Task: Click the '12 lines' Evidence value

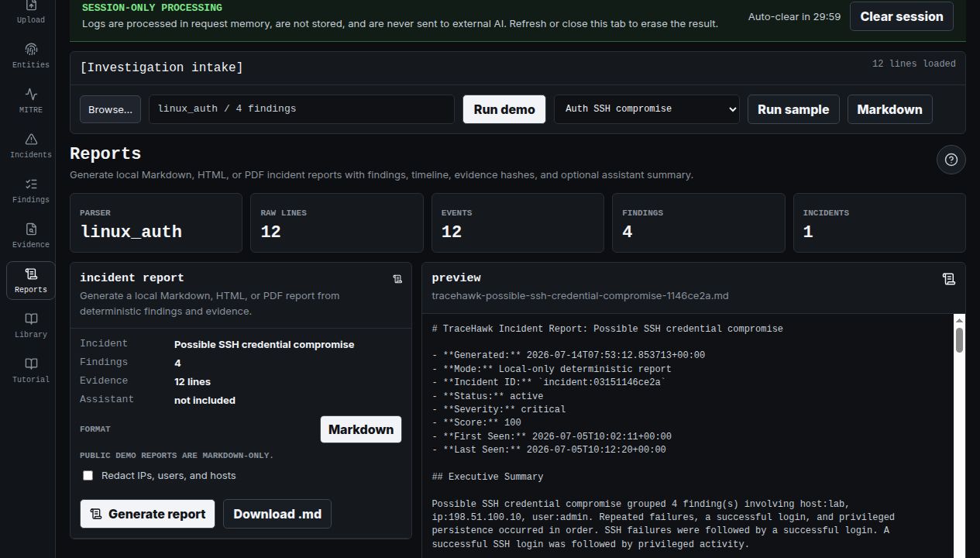Action: pyautogui.click(x=192, y=381)
